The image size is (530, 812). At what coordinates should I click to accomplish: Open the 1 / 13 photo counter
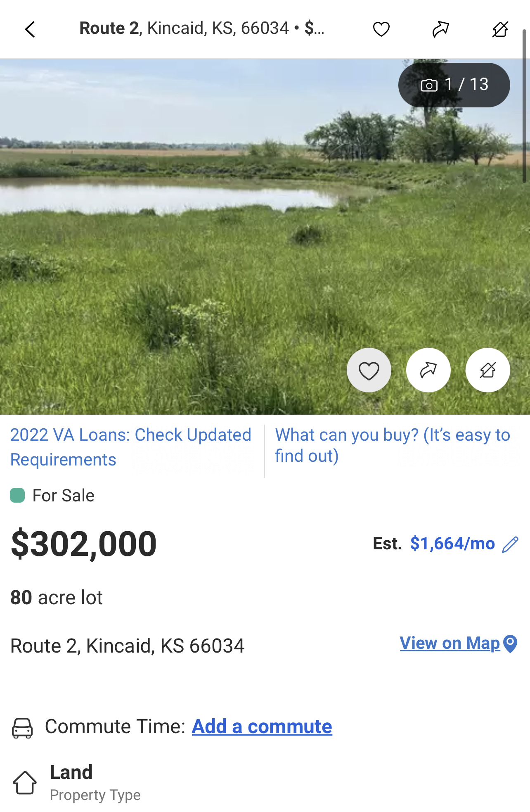point(454,85)
